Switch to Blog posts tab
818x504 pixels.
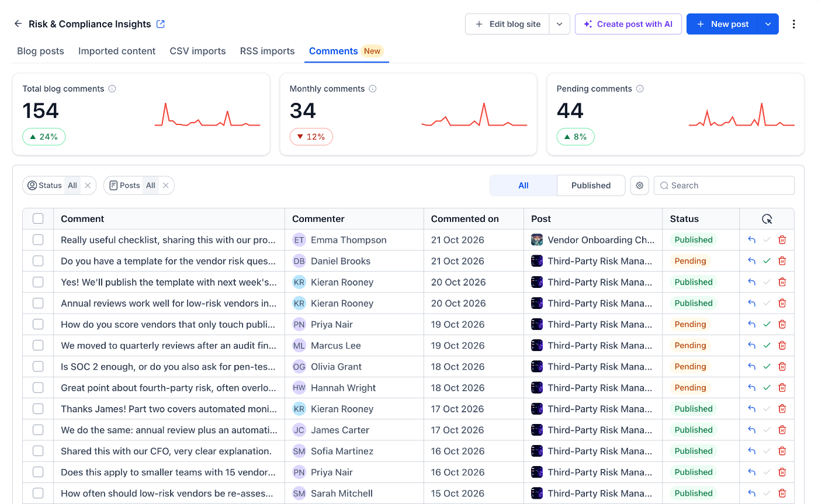tap(40, 51)
